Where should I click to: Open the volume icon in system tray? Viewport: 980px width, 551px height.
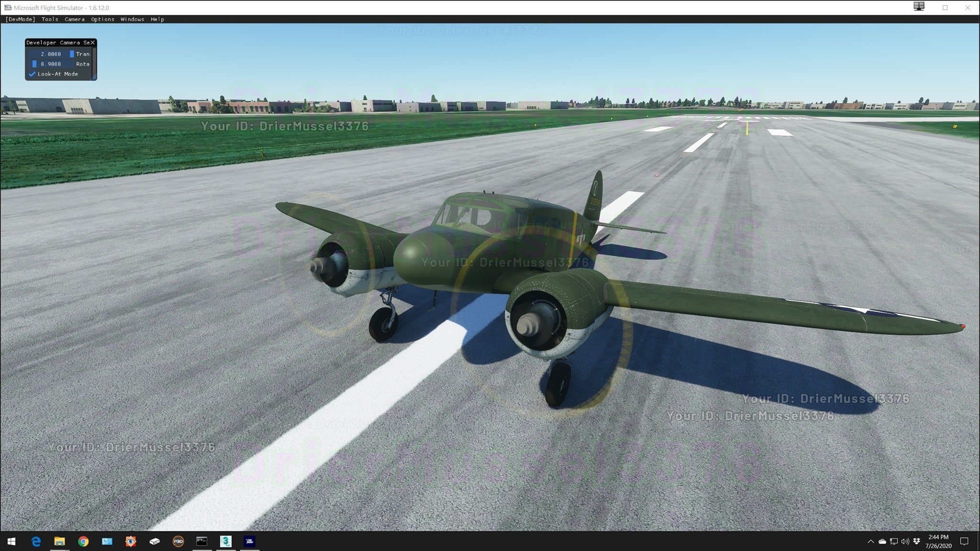pos(905,541)
